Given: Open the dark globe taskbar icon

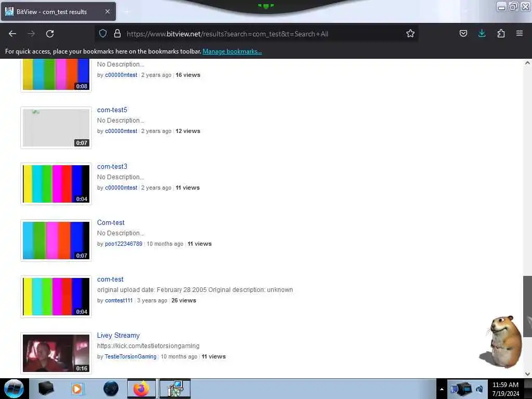Looking at the screenshot, I should (x=111, y=389).
